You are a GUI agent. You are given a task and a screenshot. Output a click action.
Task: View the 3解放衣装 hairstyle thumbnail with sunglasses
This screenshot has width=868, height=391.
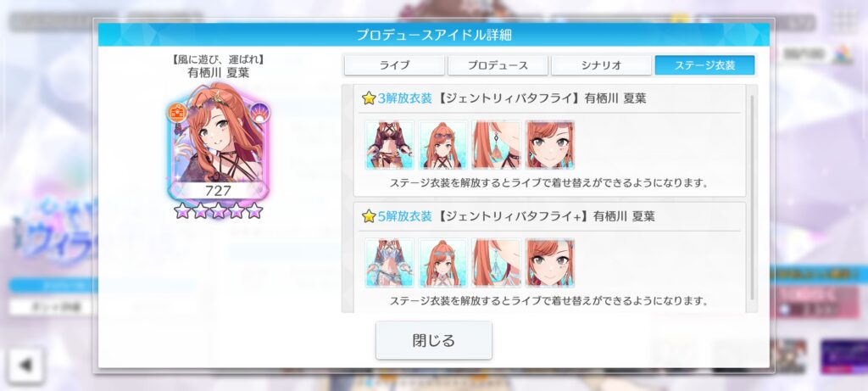442,144
